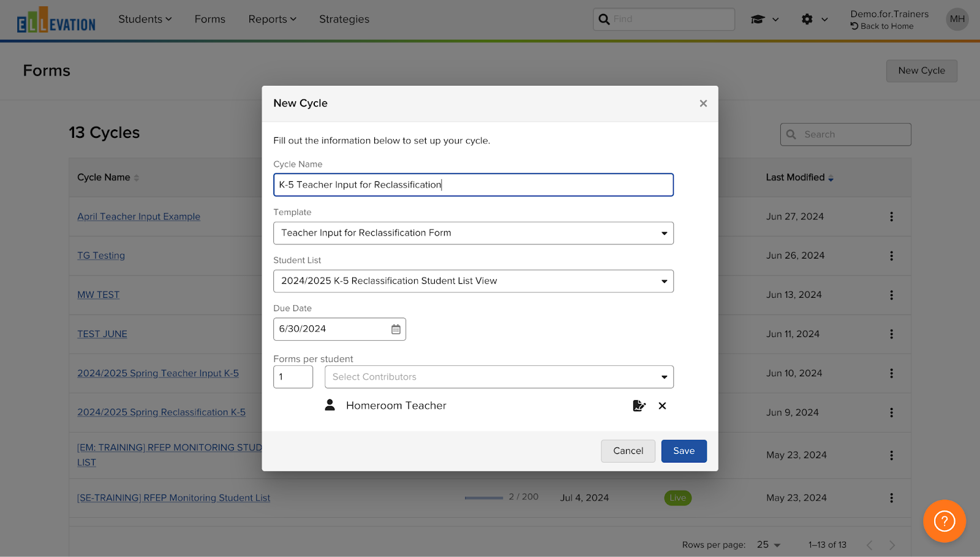Viewport: 980px width, 557px height.
Task: Expand the Template dropdown
Action: point(473,233)
